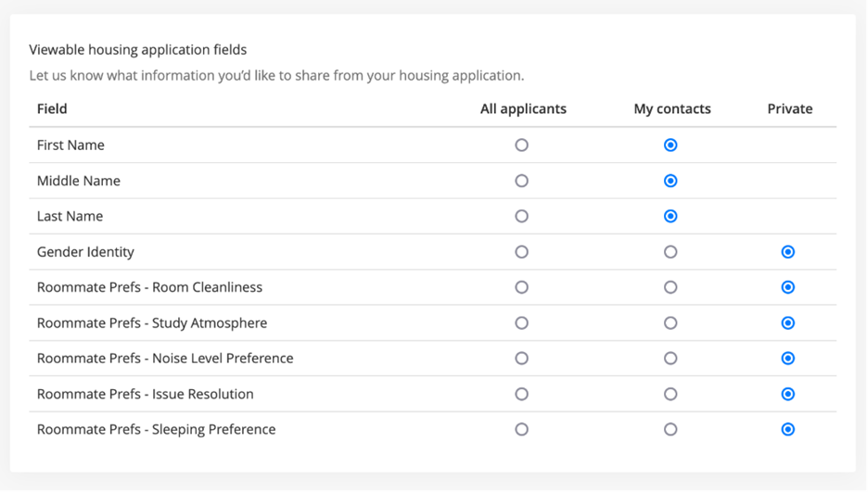Image resolution: width=868 pixels, height=492 pixels.
Task: Share Sleeping Preference with All applicants
Action: click(521, 430)
